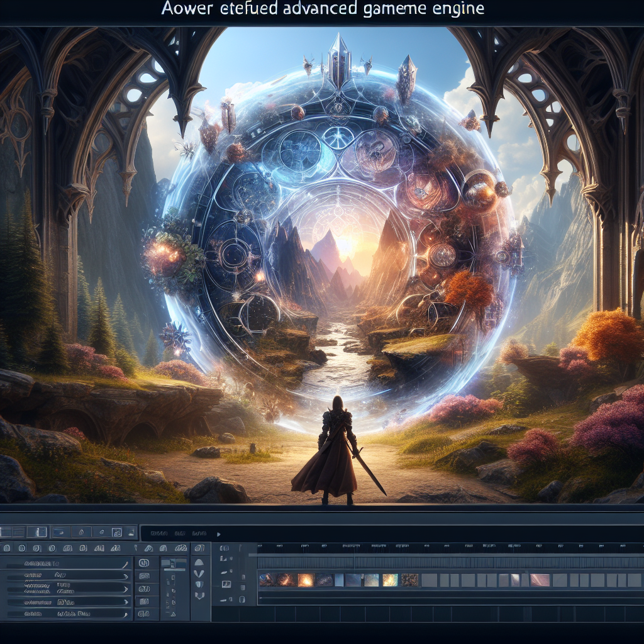Image resolution: width=644 pixels, height=644 pixels.
Task: Click the dome-shaped up arrow icon
Action: [199, 562]
